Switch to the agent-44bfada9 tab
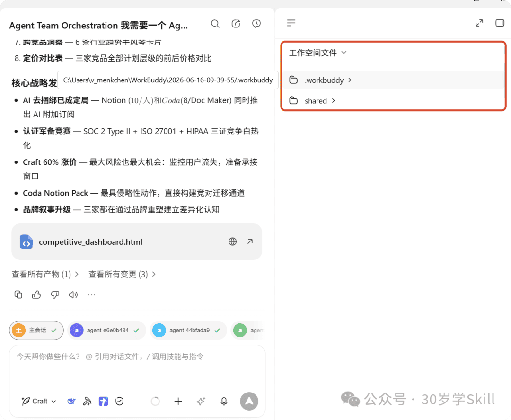The width and height of the screenshot is (511, 420). click(188, 331)
